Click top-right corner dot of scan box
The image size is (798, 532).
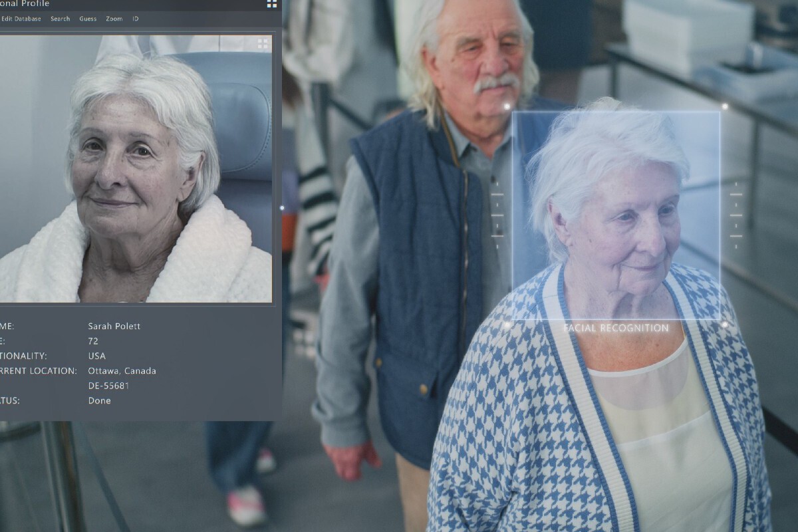(x=724, y=106)
